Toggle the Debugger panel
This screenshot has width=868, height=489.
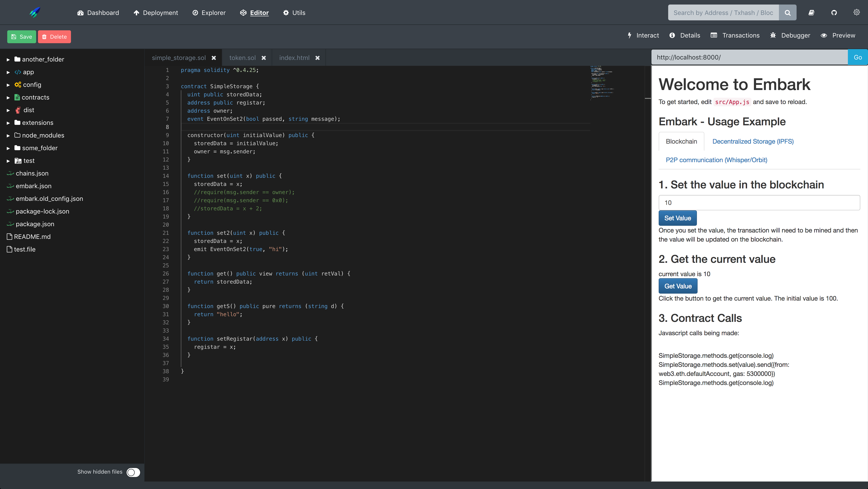[790, 36]
